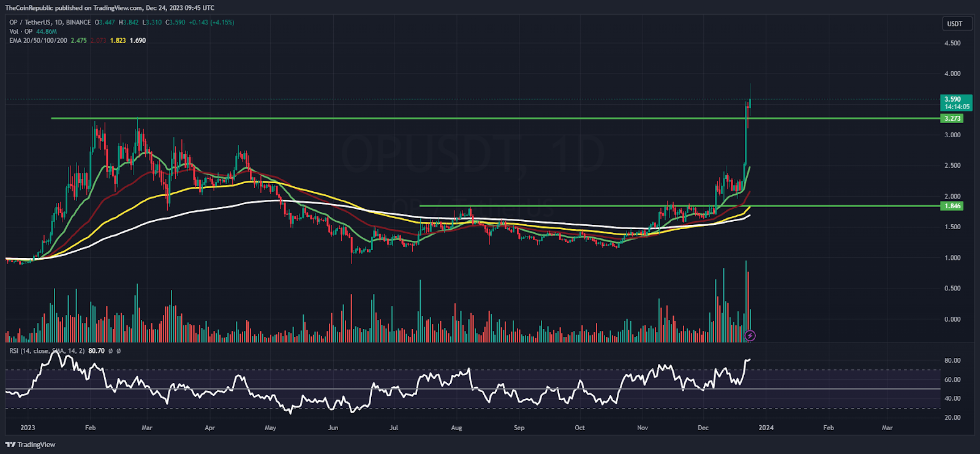Click the Nov label on the time axis
980x454 pixels.
coord(643,428)
